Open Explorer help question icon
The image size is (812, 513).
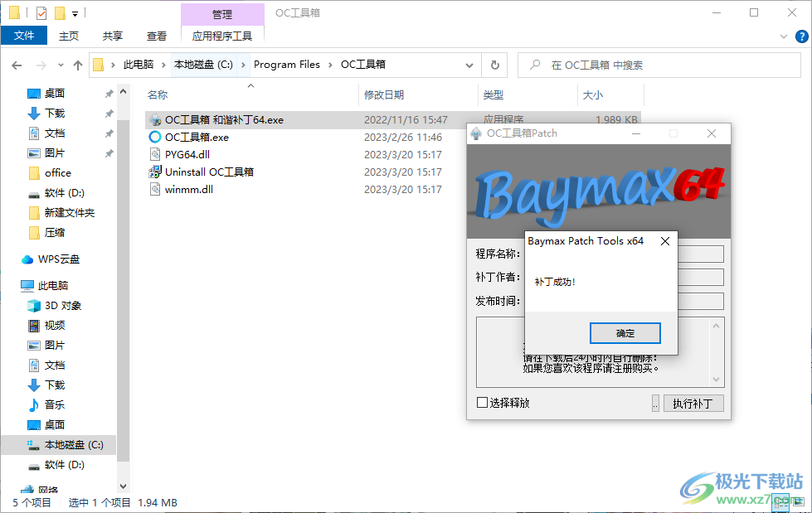801,36
